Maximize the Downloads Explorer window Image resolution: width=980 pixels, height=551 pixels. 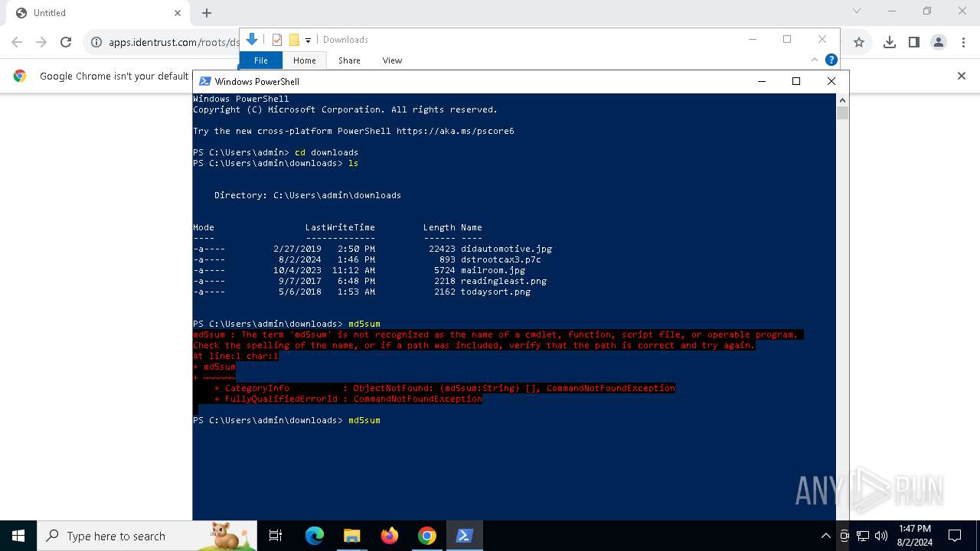787,39
